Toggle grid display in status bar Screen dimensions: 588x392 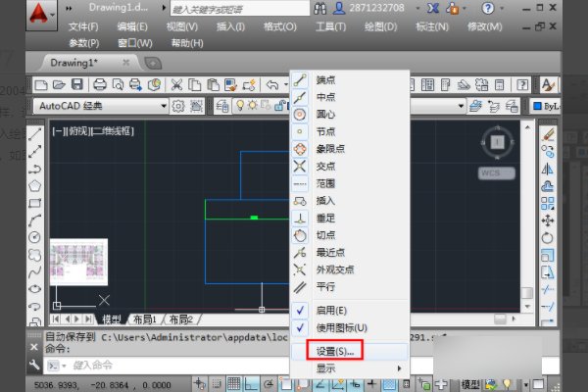tap(233, 384)
